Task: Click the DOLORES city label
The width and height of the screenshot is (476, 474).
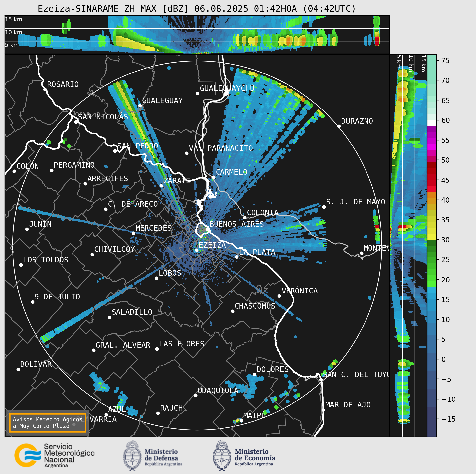Action: pyautogui.click(x=273, y=369)
